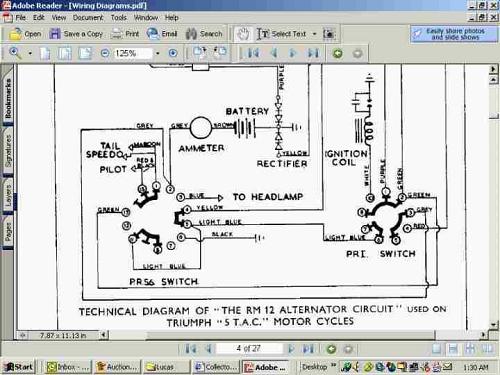This screenshot has width=500, height=375.
Task: Click the Fit Page icon
Action: click(65, 53)
